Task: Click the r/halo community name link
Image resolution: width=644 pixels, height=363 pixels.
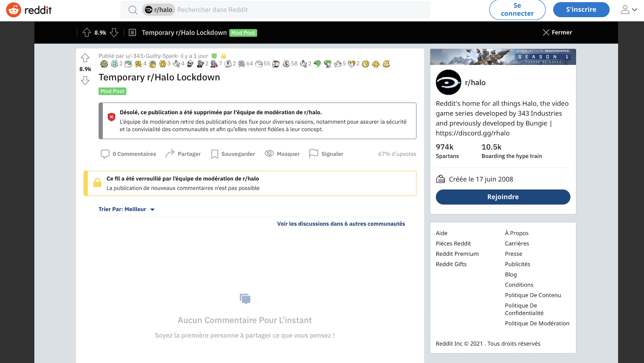Action: [x=475, y=82]
